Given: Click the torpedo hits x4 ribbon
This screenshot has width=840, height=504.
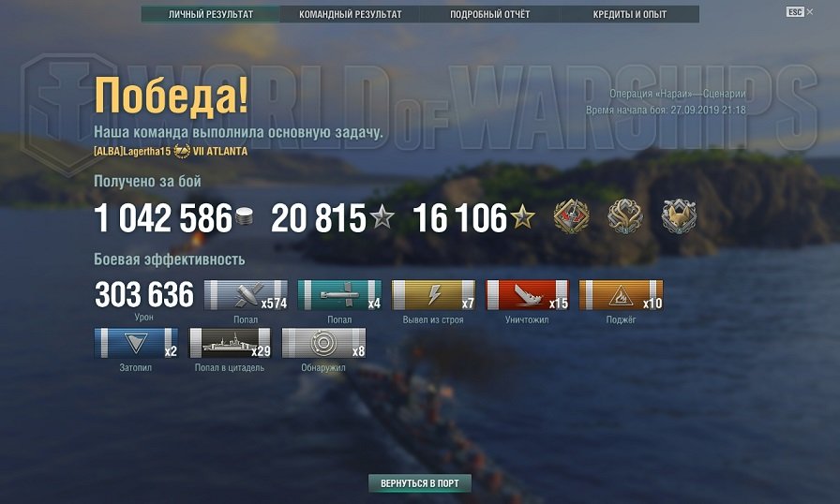Looking at the screenshot, I should [339, 295].
